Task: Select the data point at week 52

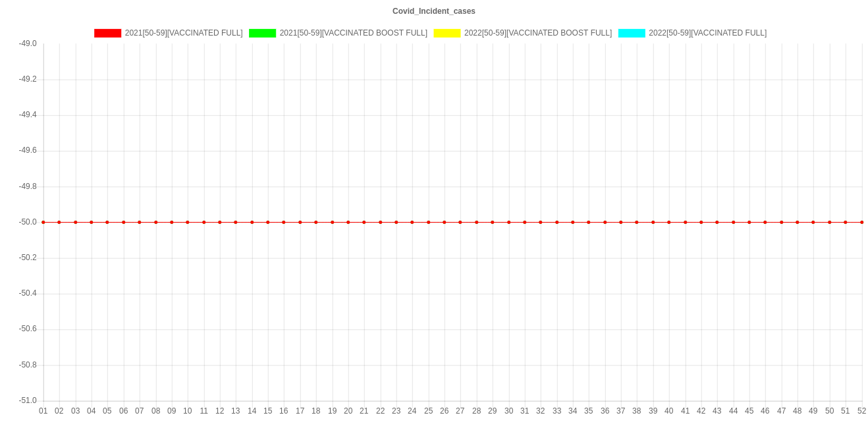Action: [862, 222]
